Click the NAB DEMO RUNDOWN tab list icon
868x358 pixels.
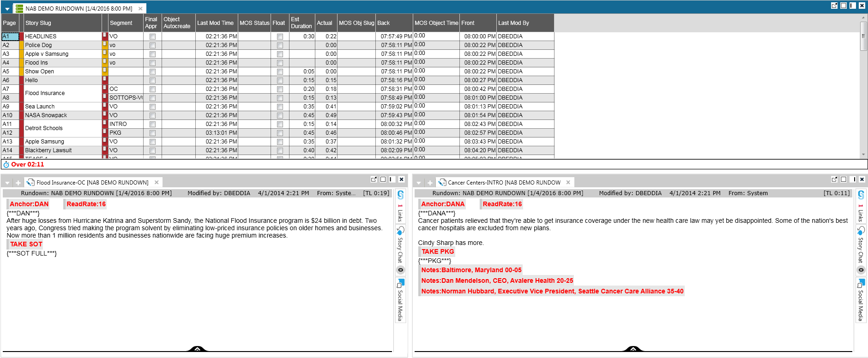point(19,8)
